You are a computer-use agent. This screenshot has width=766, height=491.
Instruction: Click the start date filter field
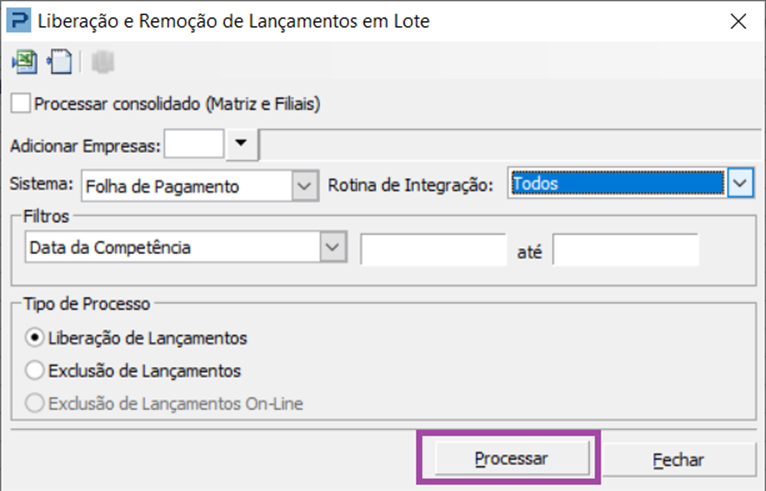(433, 249)
